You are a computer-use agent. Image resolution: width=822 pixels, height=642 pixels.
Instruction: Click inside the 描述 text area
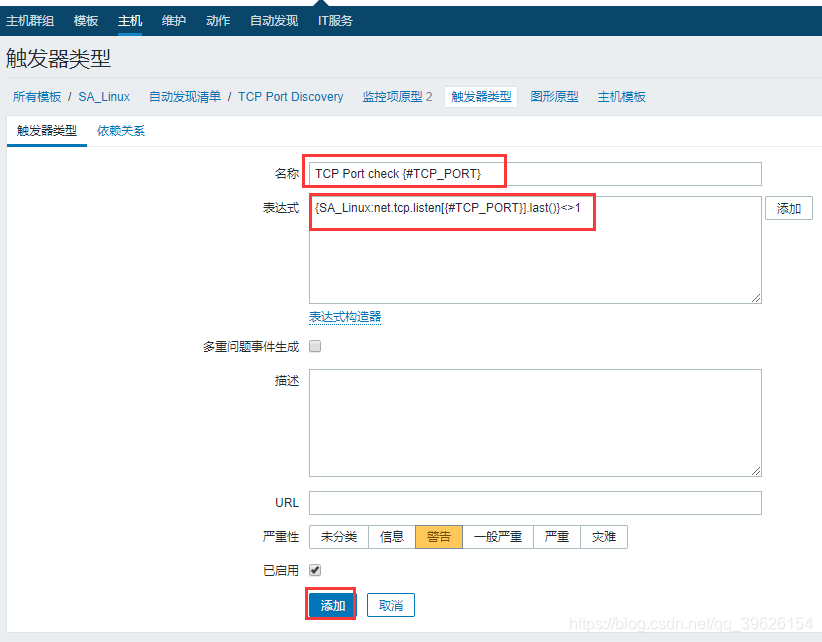click(535, 422)
